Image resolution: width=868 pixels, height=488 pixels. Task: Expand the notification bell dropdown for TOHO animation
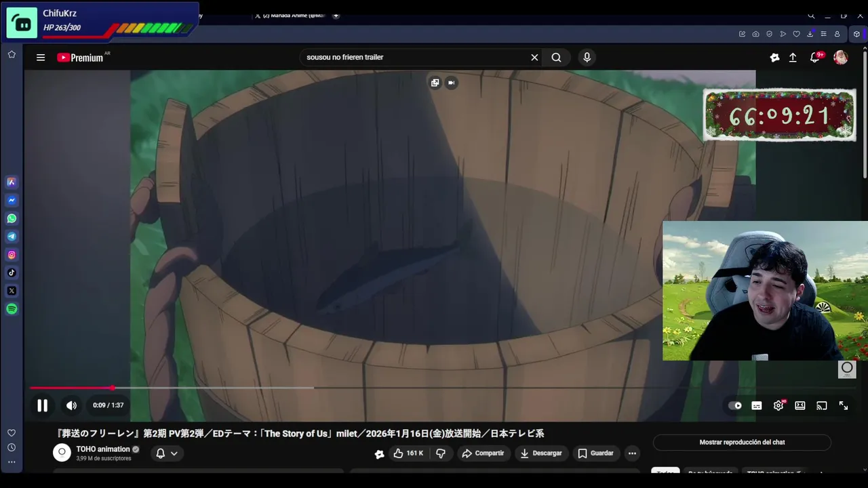[167, 453]
